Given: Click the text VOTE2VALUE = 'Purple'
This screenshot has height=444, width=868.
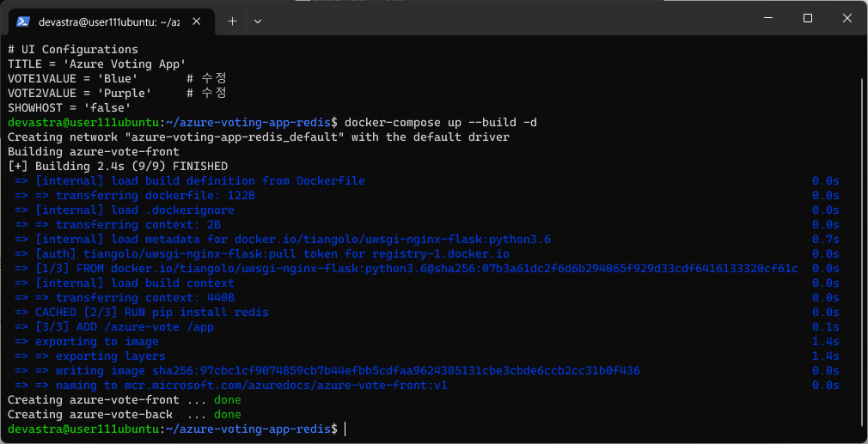Looking at the screenshot, I should [79, 93].
